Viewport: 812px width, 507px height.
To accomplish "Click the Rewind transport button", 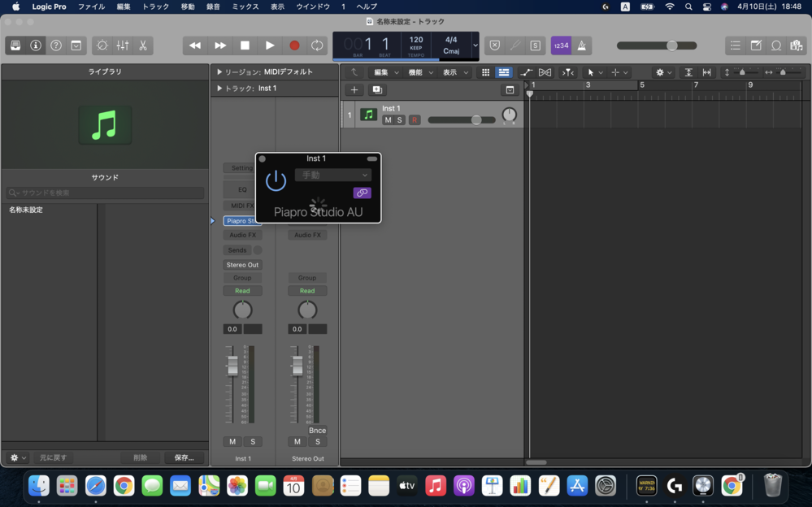I will click(195, 45).
